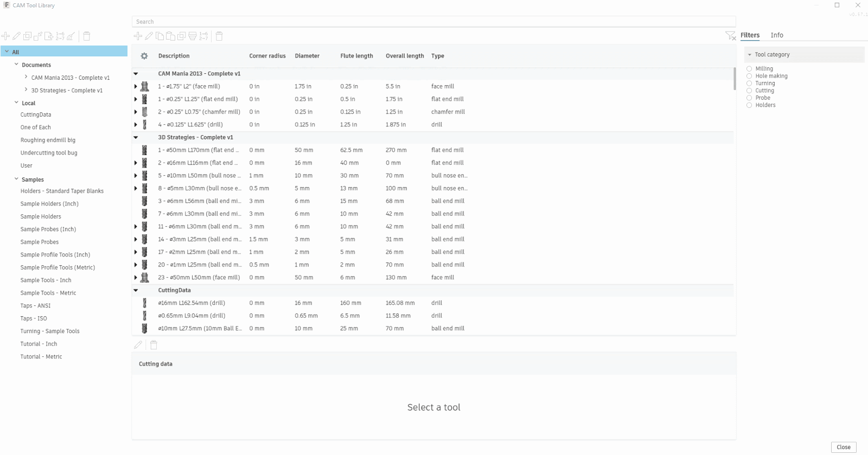This screenshot has width=868, height=455.
Task: Expand CAM Mania 2013 - Complete v1 library
Action: (x=26, y=77)
